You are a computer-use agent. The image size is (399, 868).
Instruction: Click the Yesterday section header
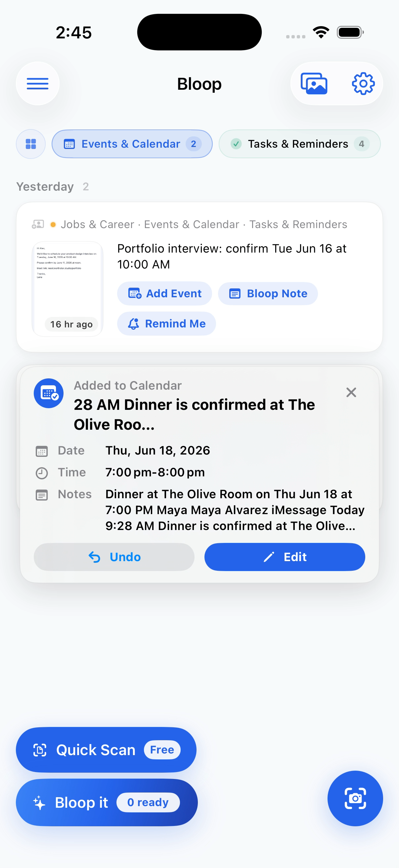(45, 186)
